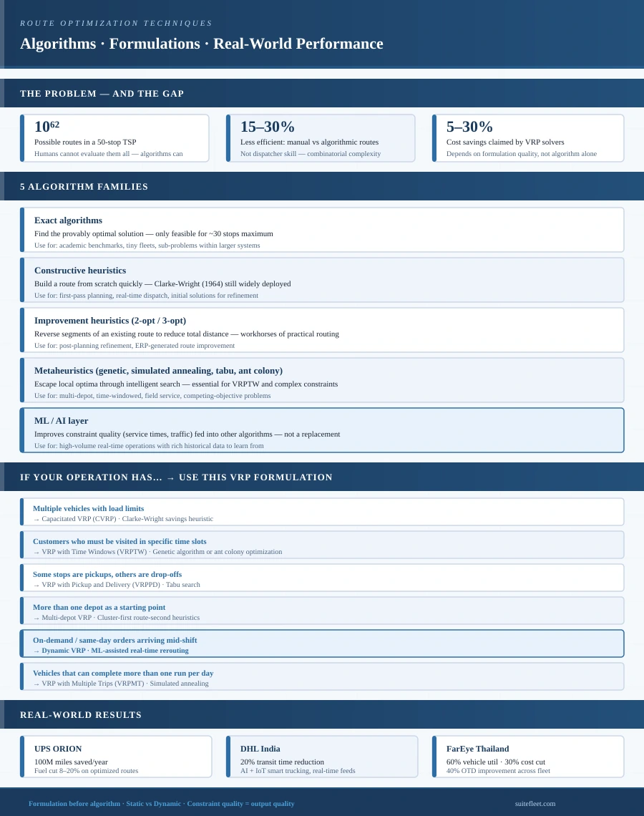Click the Constructive heuristics card
The image size is (644, 816).
point(322,279)
